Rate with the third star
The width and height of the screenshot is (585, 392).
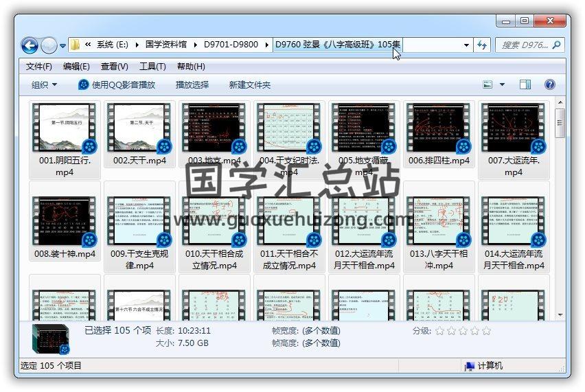463,331
